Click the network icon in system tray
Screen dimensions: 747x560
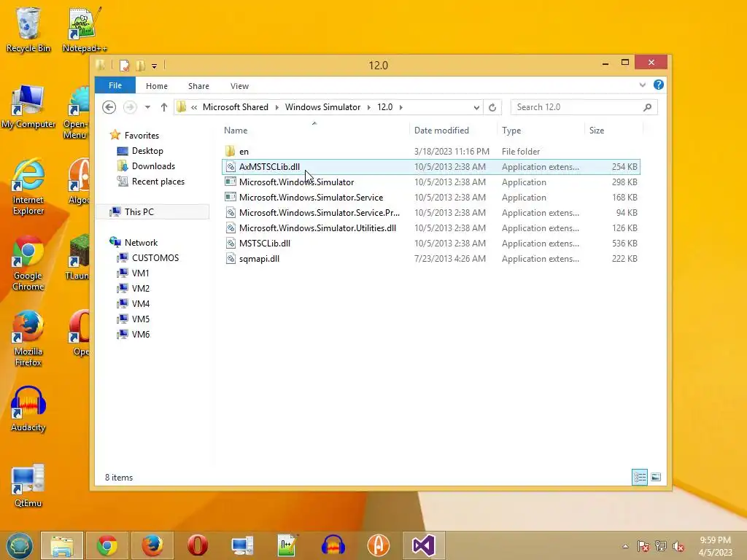[x=661, y=546]
